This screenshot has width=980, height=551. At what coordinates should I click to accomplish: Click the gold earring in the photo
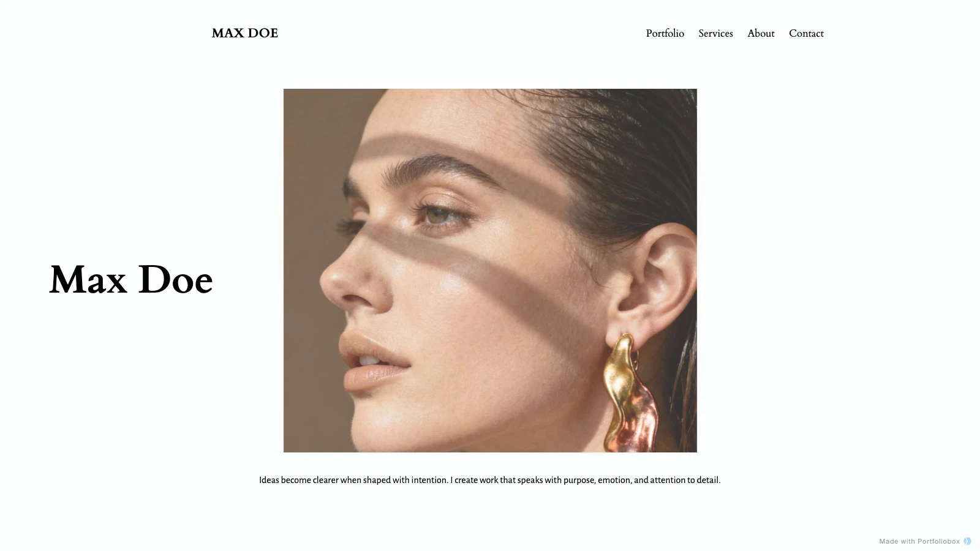point(631,393)
